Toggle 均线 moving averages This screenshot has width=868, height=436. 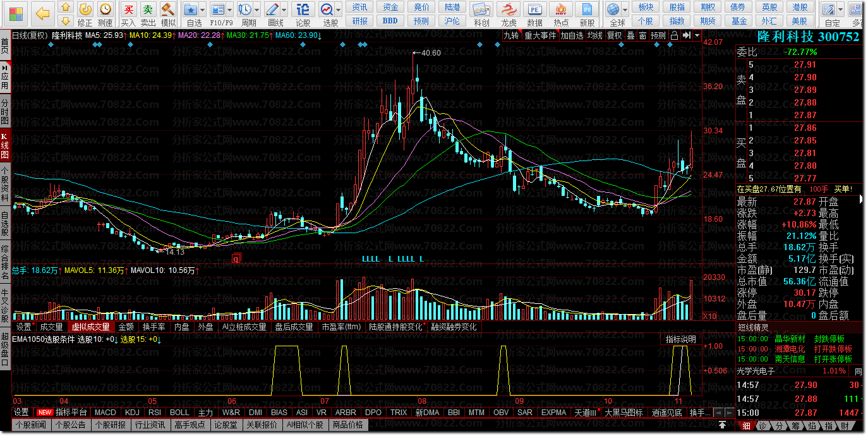(594, 35)
